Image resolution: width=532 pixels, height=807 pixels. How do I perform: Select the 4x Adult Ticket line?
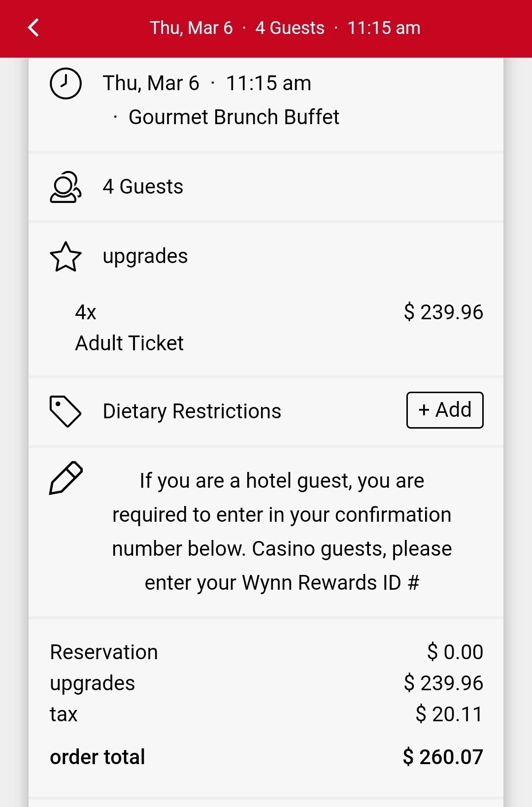coord(266,328)
